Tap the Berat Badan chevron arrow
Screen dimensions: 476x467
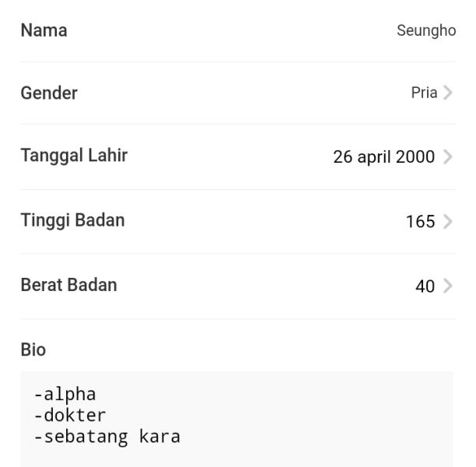[x=448, y=286]
